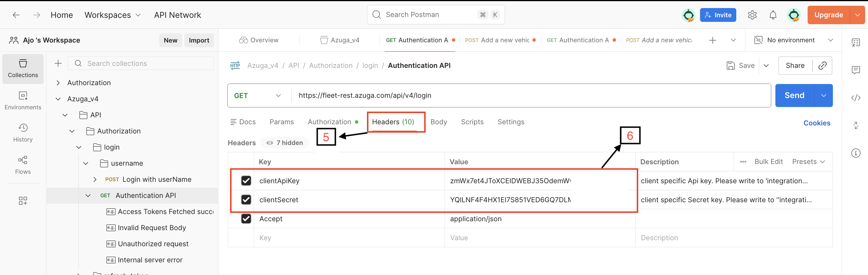Click the Import button

pos(199,41)
